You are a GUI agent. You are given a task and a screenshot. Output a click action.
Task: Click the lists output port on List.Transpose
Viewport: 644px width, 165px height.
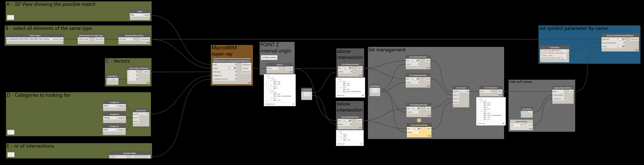(x=500, y=91)
